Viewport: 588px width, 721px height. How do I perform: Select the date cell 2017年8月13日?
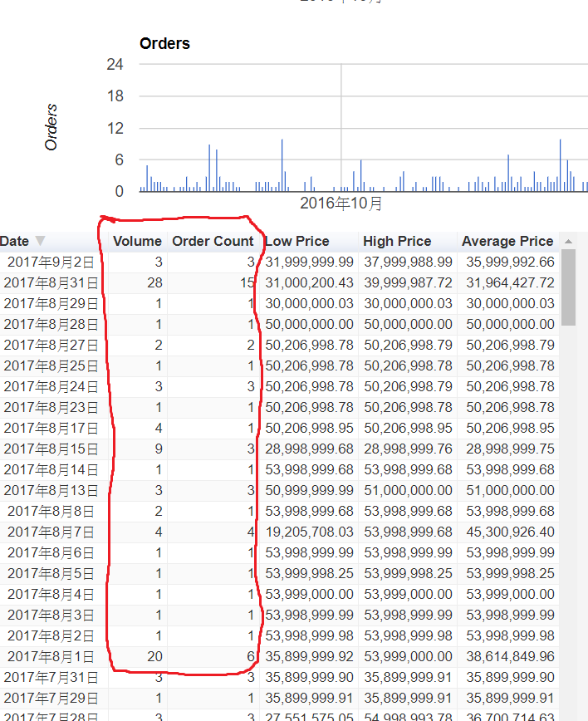pos(51,490)
